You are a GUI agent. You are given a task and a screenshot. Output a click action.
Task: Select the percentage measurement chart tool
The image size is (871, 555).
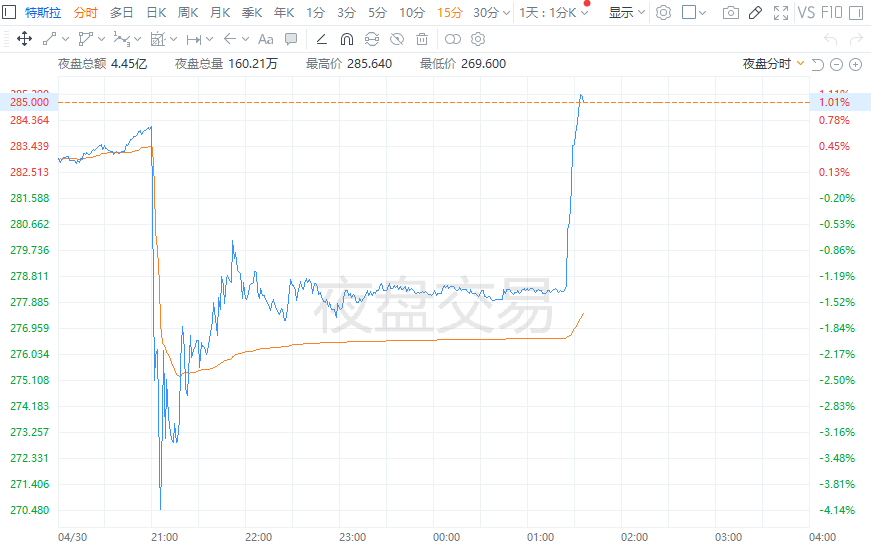click(158, 39)
